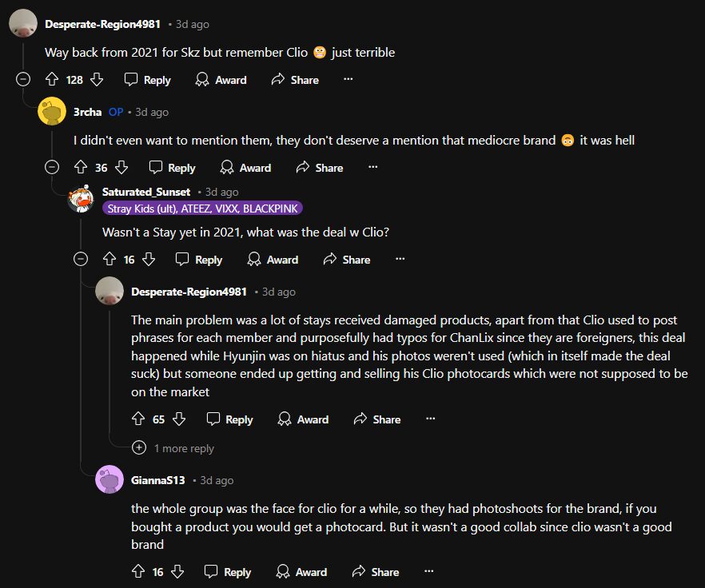Collapse the top-level Desperate-Region4981 thread

23,80
